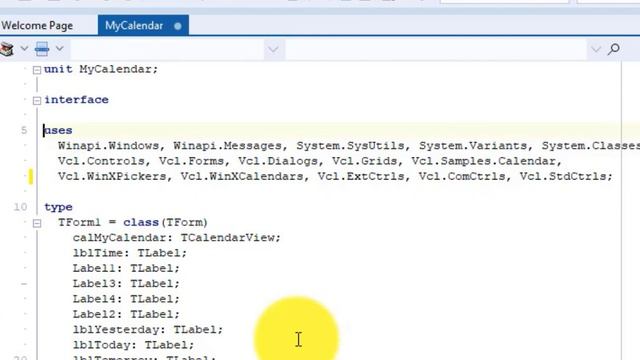Viewport: 640px width, 360px height.
Task: Click 'TForm1' in the class declaration
Action: (79, 222)
